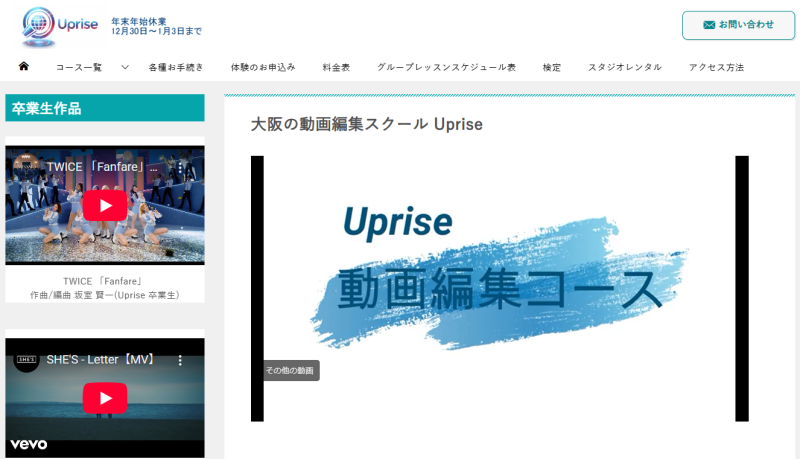Click the お問い合わせ contact button
The width and height of the screenshot is (800, 459).
point(738,25)
